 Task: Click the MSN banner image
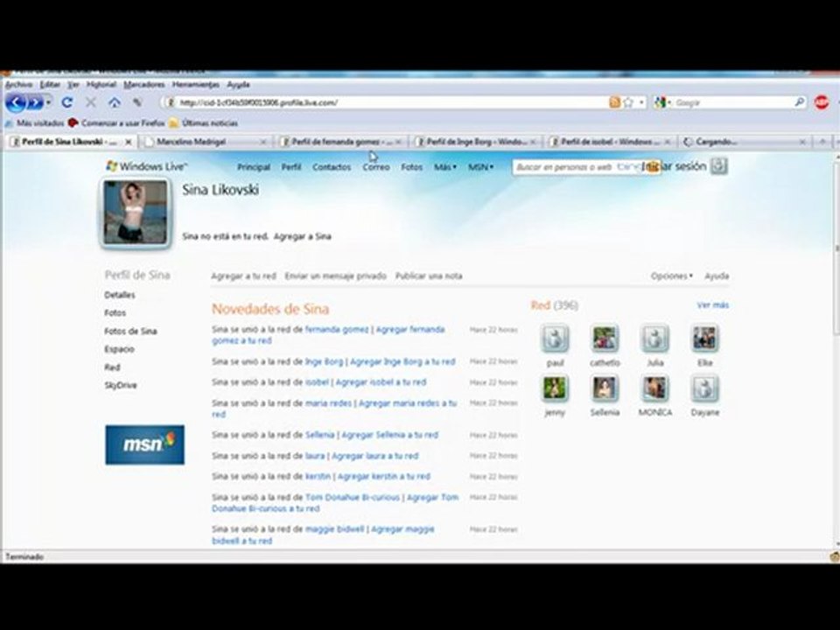click(144, 444)
